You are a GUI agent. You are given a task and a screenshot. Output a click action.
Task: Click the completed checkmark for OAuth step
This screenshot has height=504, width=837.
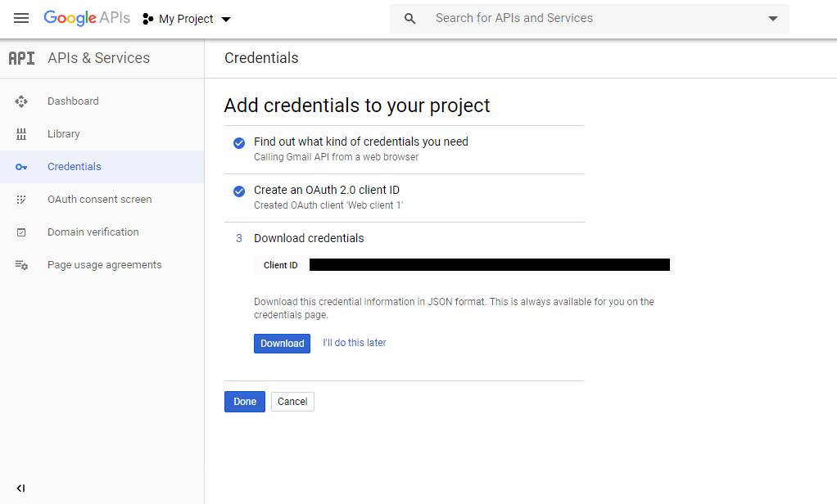point(239,191)
